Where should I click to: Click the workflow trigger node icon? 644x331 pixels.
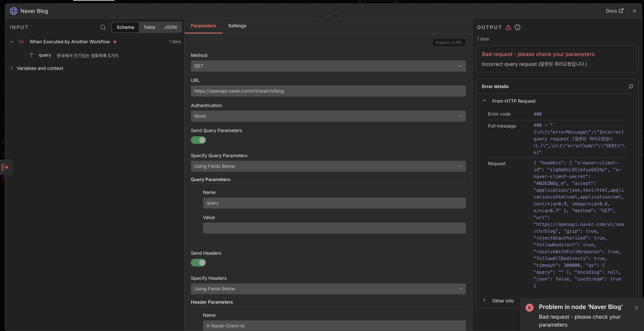click(x=22, y=42)
